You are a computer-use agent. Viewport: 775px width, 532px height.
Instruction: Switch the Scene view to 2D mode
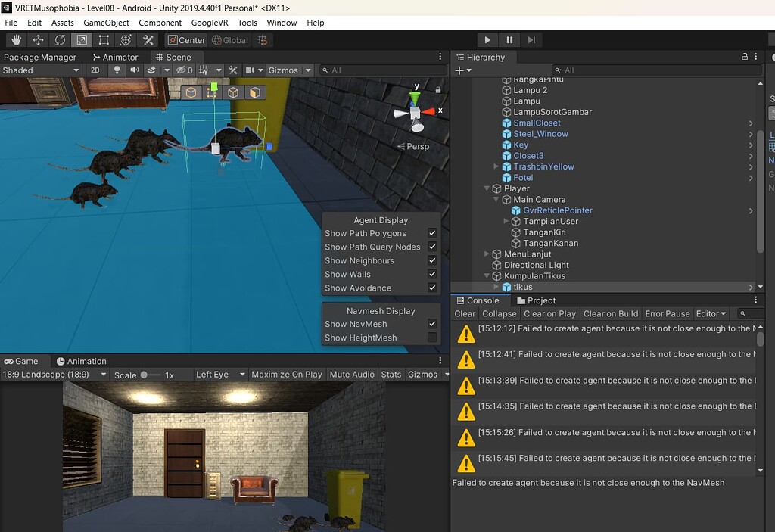click(x=95, y=70)
